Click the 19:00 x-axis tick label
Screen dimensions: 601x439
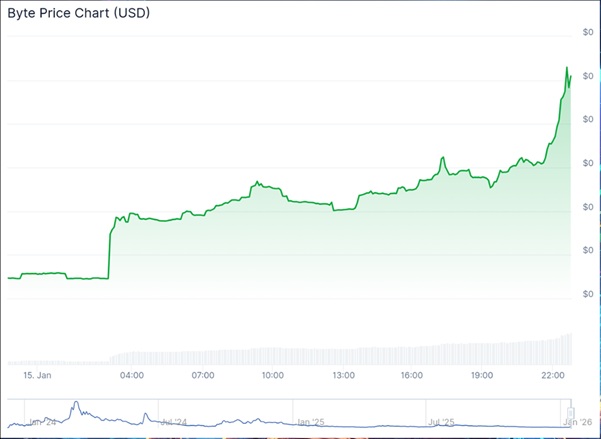tap(482, 375)
